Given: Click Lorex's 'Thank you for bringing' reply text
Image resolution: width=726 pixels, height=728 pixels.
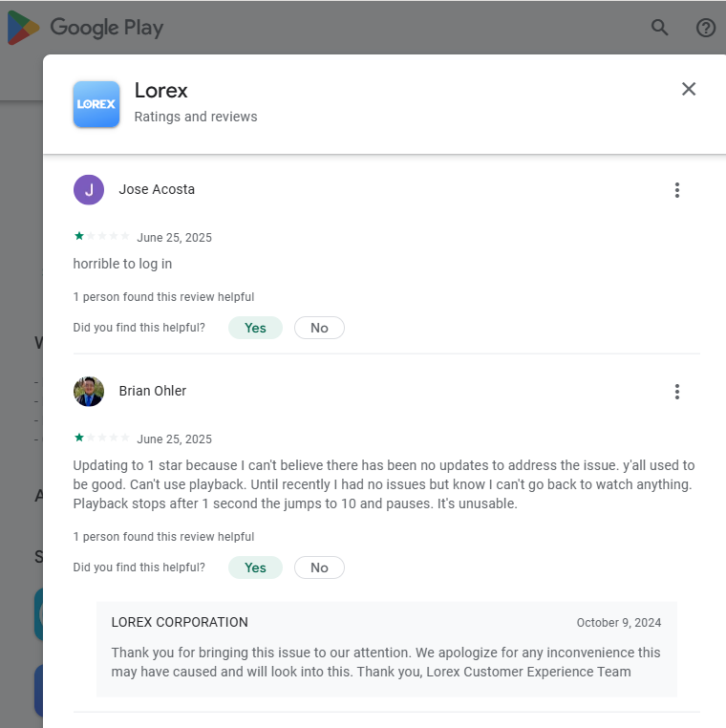Looking at the screenshot, I should (x=386, y=662).
